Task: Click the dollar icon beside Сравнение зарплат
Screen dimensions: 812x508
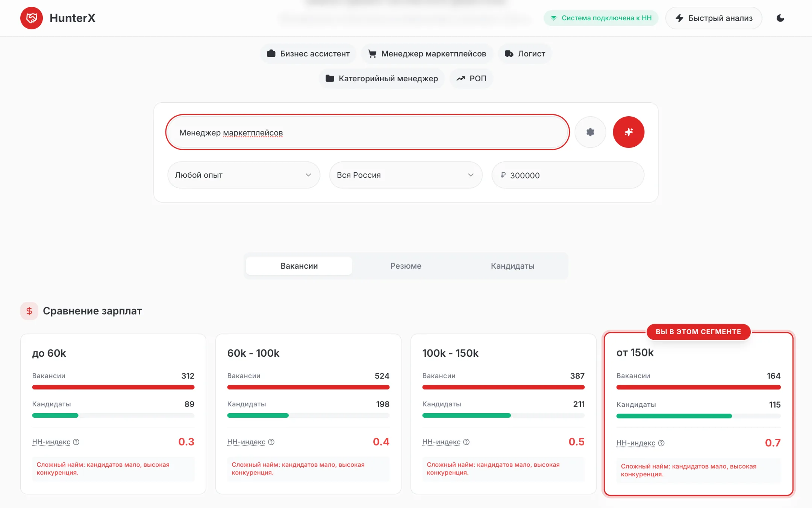Action: [x=29, y=311]
